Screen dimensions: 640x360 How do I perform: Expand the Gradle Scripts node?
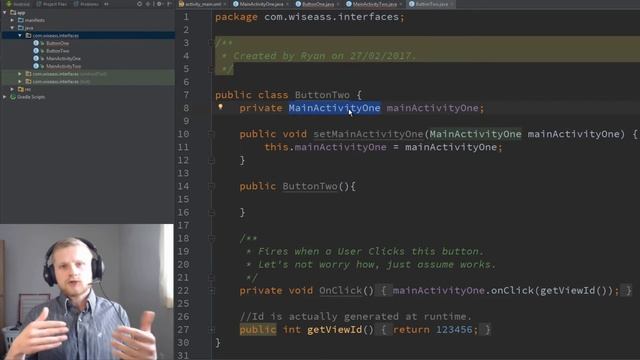point(4,97)
